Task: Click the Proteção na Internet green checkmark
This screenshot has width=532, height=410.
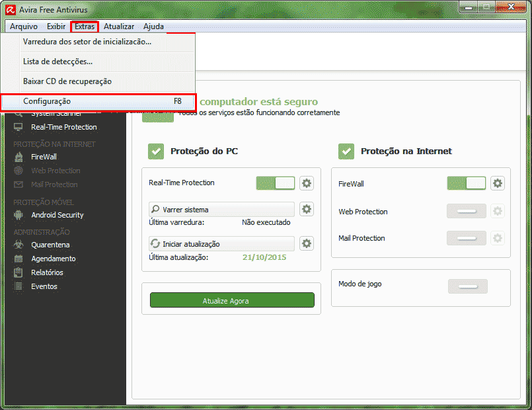Action: coord(346,151)
